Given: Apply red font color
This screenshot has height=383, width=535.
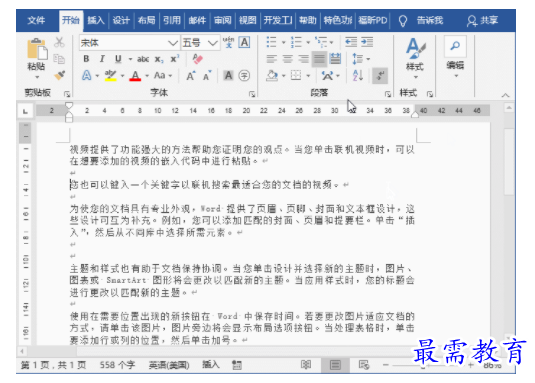Looking at the screenshot, I should [x=135, y=75].
